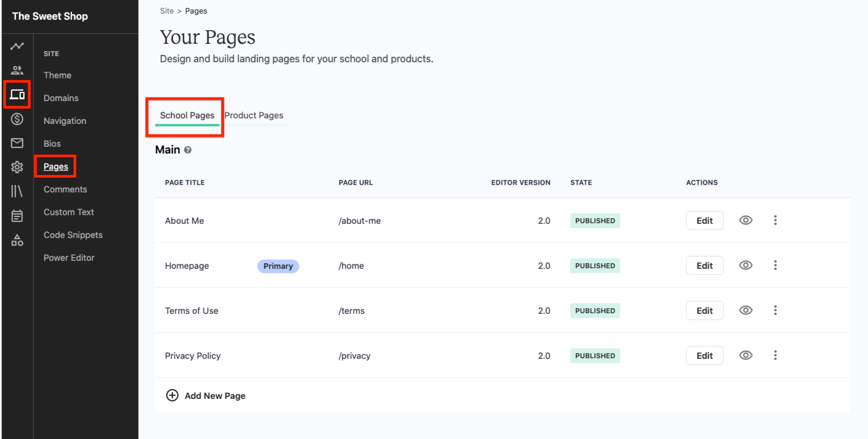Viewport: 868px width, 439px height.
Task: Open the Courses library books icon
Action: tap(17, 191)
